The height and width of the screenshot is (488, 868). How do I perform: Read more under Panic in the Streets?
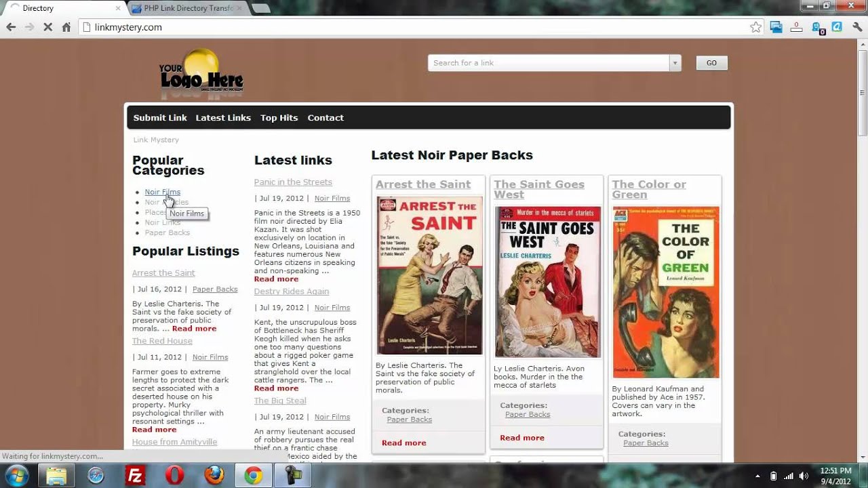pyautogui.click(x=276, y=279)
